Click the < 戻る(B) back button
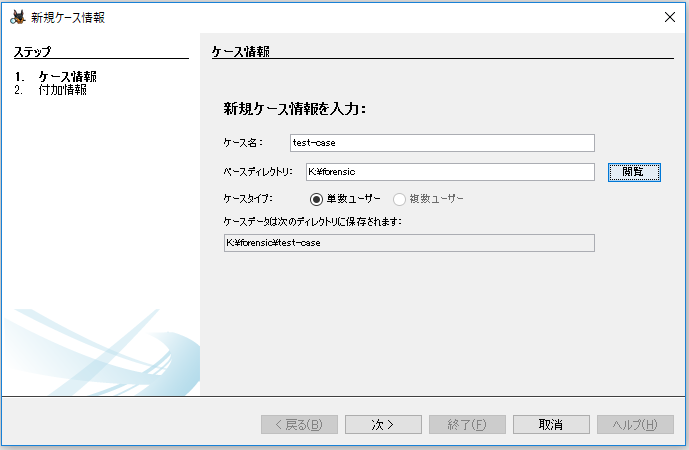This screenshot has width=689, height=450. click(x=299, y=424)
